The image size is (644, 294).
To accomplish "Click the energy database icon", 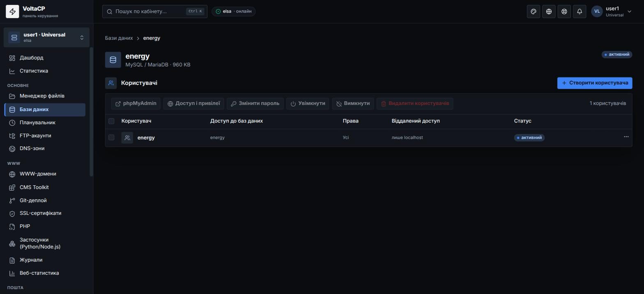I will [113, 60].
